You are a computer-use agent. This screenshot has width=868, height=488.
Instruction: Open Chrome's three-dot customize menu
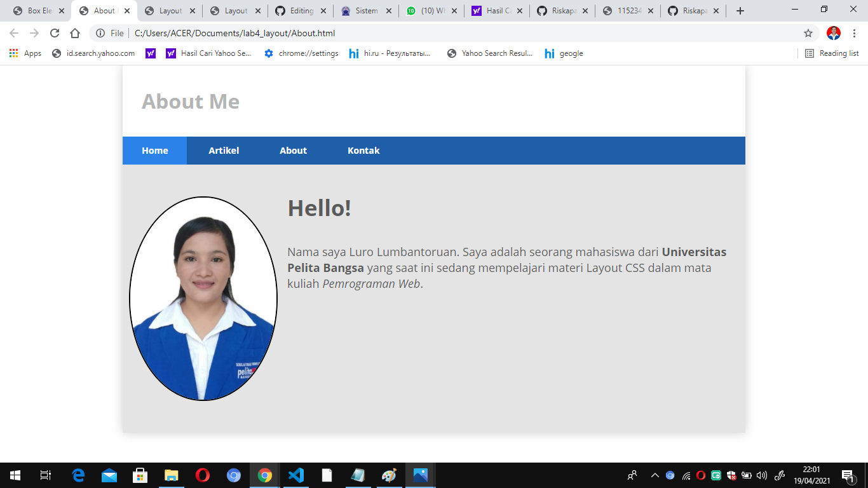click(854, 32)
